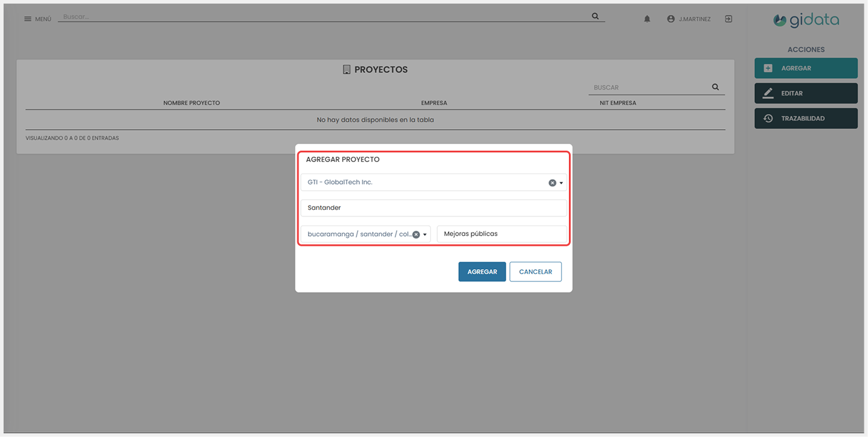Expand the GTI - GlobalTech company dropdown
The image size is (868, 437).
[561, 183]
